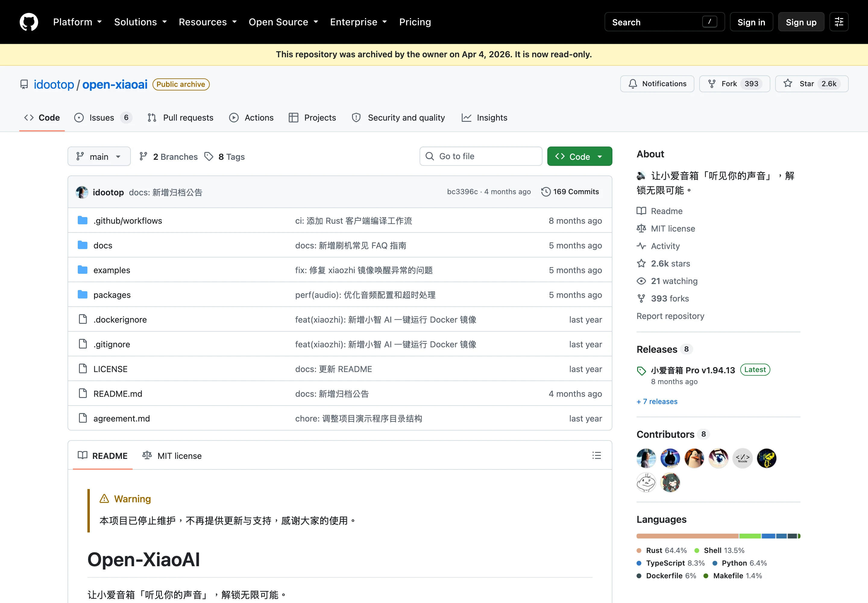Click the Sign in button
Image resolution: width=868 pixels, height=603 pixels.
click(x=751, y=22)
